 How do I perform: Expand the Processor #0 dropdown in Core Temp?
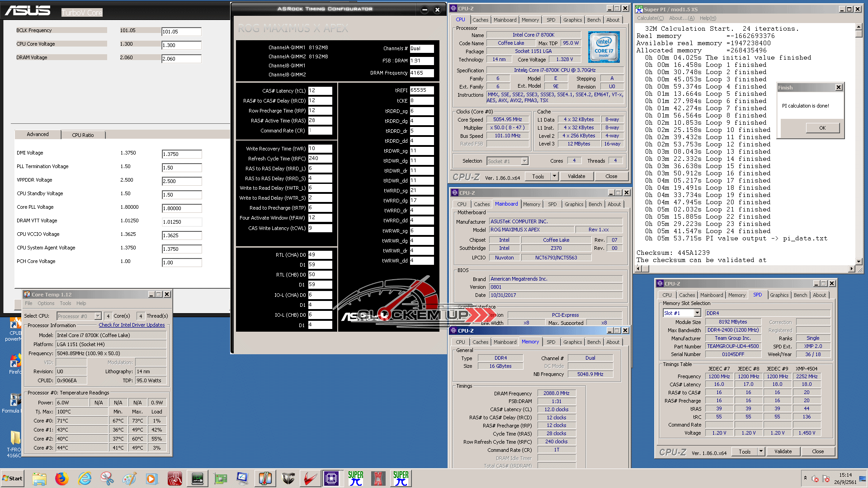(98, 316)
